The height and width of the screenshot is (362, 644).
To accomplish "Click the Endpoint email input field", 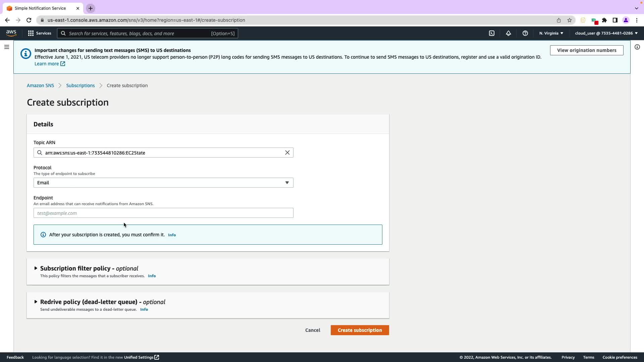I will click(163, 213).
